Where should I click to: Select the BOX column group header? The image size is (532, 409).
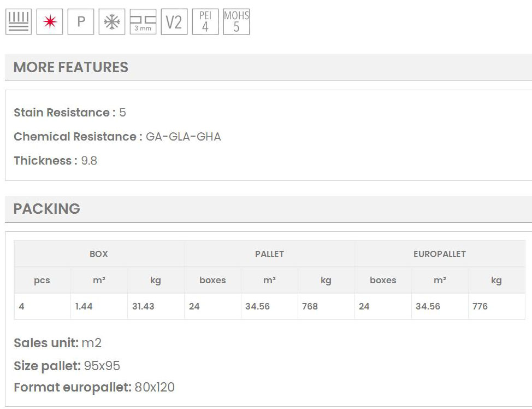99,254
